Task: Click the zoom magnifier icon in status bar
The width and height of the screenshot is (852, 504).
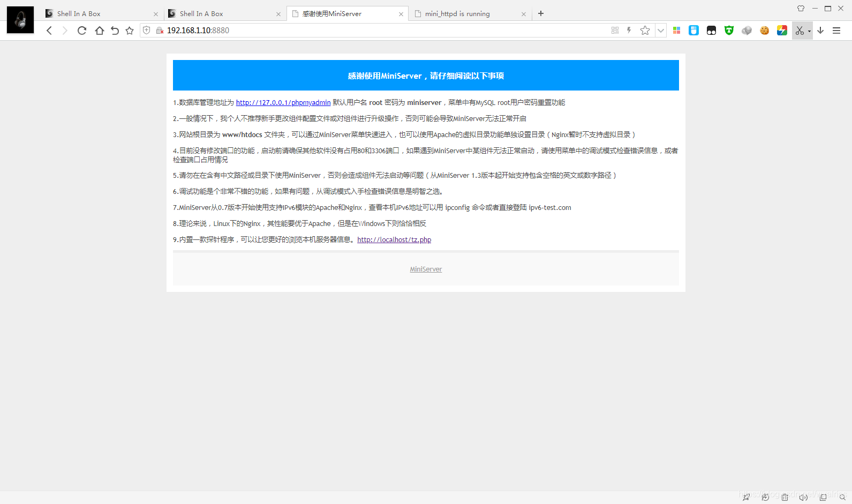Action: point(842,498)
